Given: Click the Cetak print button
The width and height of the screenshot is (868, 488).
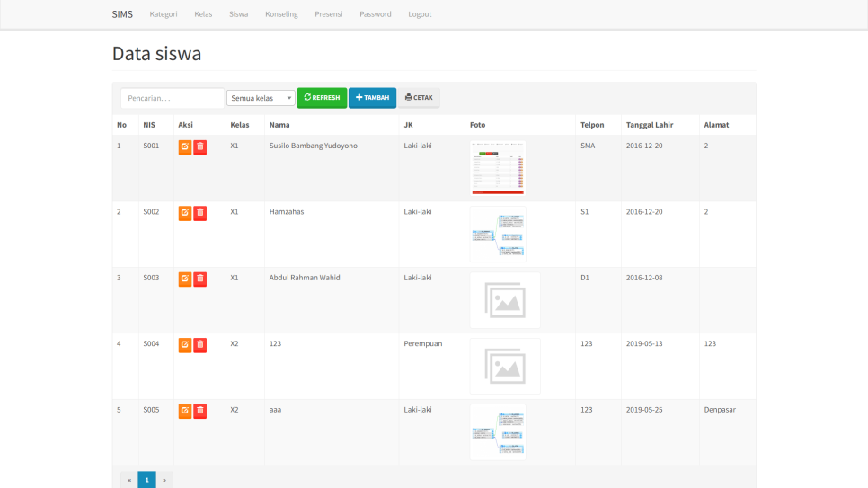Looking at the screenshot, I should (419, 98).
